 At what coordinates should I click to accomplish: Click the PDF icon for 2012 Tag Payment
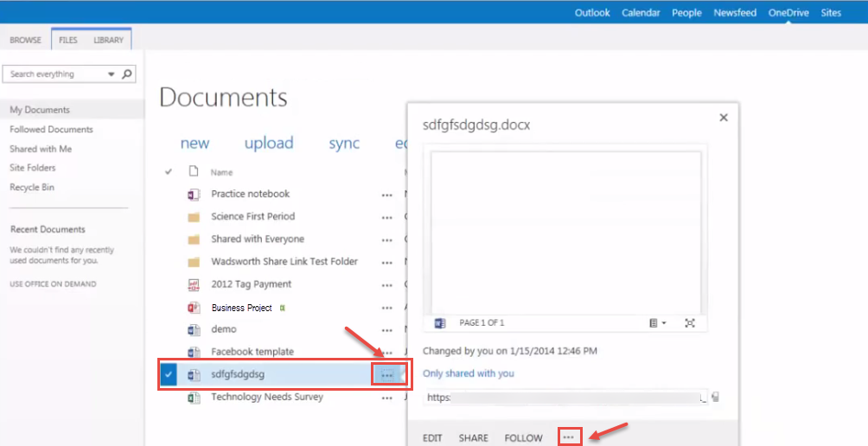click(193, 284)
